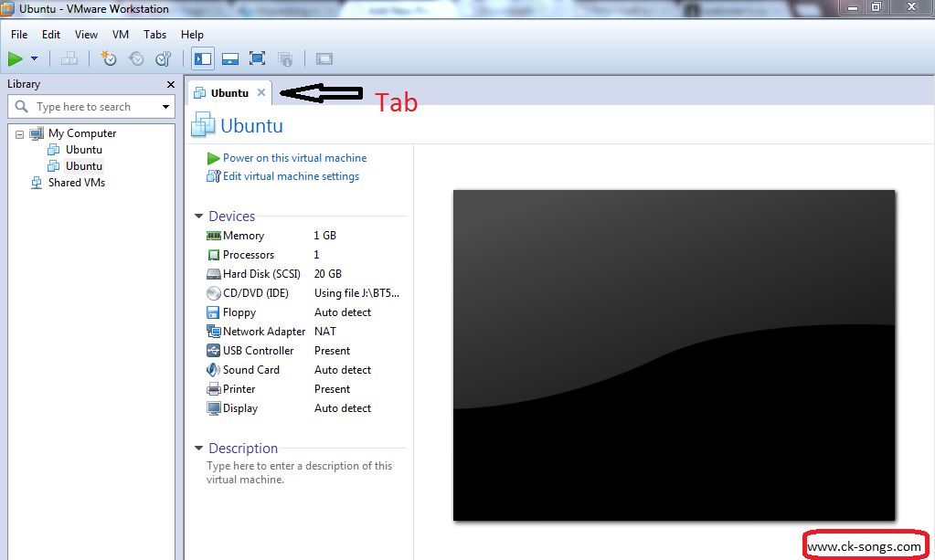This screenshot has width=935, height=560.
Task: Click the description text entry area
Action: tap(300, 472)
